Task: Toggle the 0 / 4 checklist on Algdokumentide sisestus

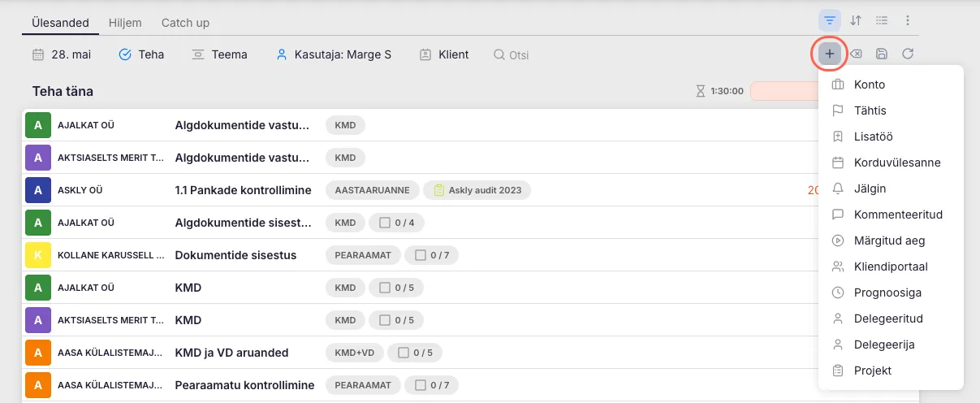Action: coord(396,223)
